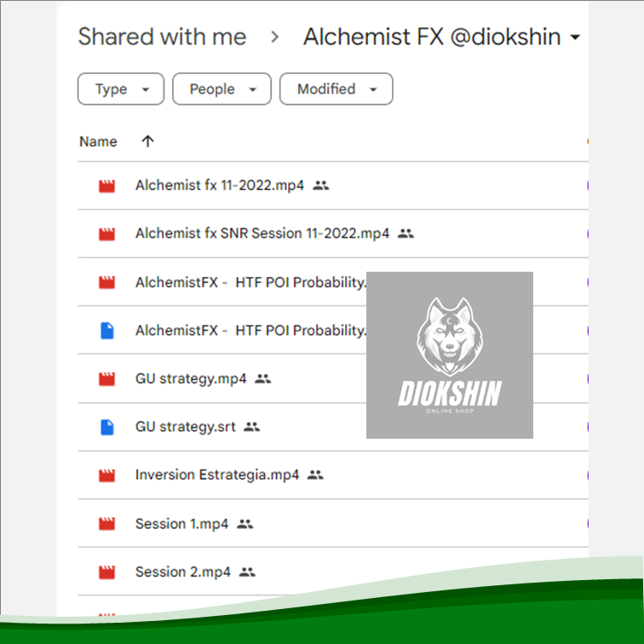Click shared icon beside Inversion Estrategia.mp4
Screen dimensions: 644x644
315,475
